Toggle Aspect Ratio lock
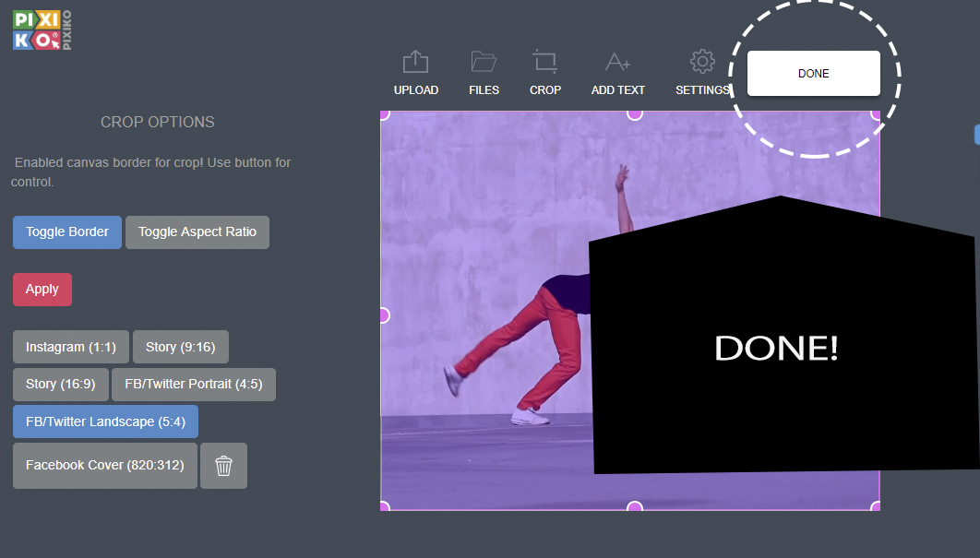 pyautogui.click(x=197, y=232)
